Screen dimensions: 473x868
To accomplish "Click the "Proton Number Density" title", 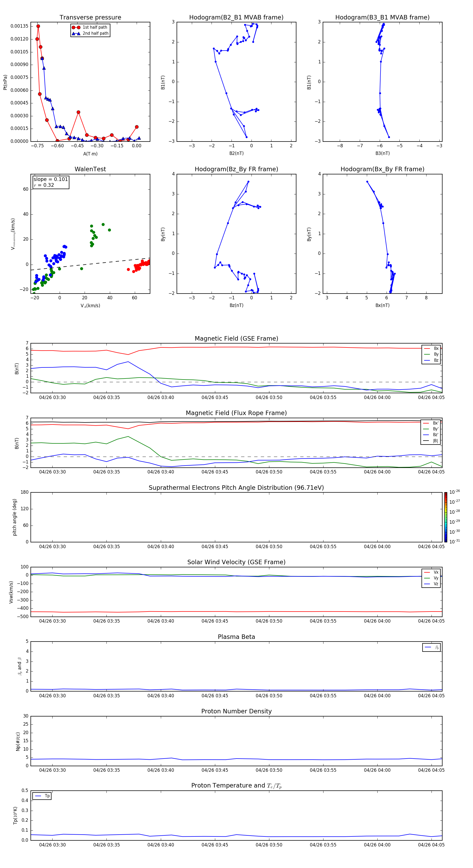I will 236,711.
